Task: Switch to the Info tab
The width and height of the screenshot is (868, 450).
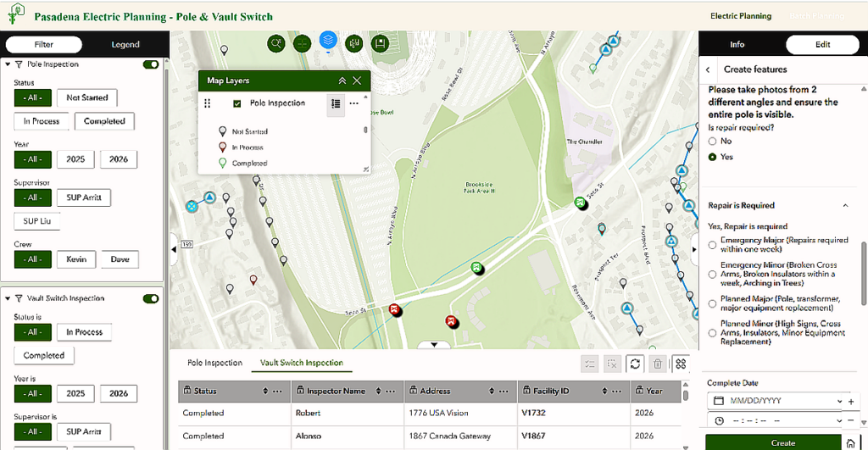Action: pos(737,44)
